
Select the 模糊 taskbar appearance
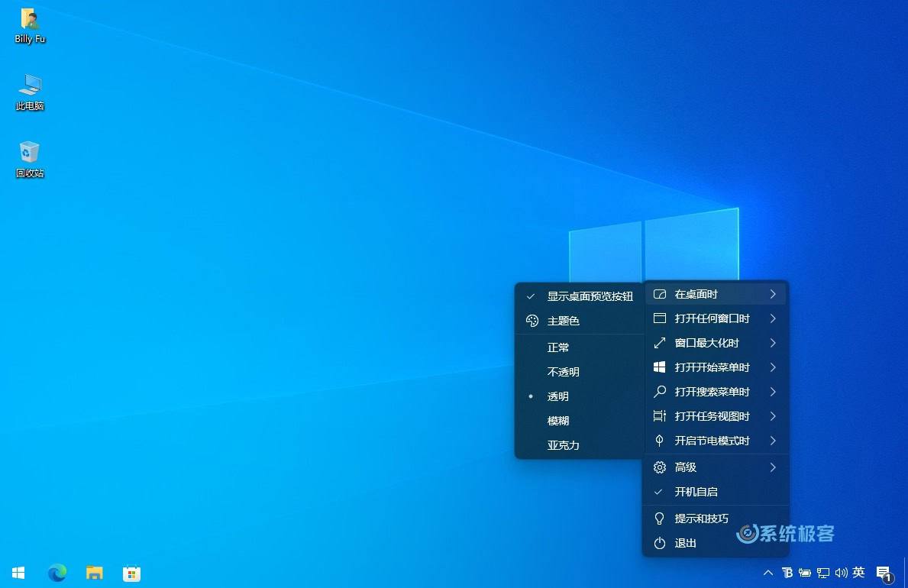(580, 421)
